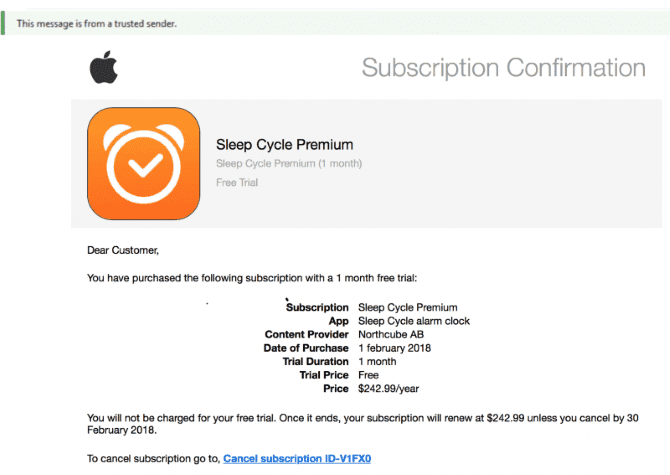Viewport: 670px width, 475px height.
Task: Select the Sleep Cycle Premium title text
Action: click(285, 145)
